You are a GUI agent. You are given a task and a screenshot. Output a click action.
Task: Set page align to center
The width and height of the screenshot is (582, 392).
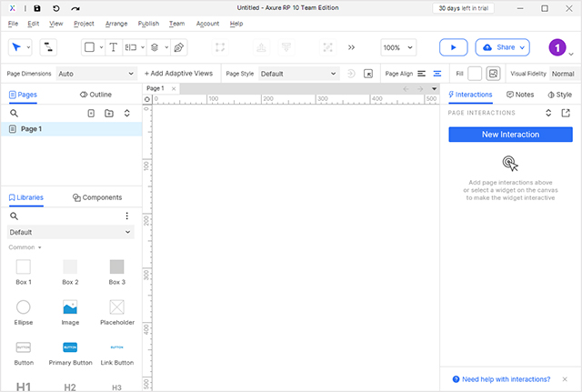click(x=437, y=74)
